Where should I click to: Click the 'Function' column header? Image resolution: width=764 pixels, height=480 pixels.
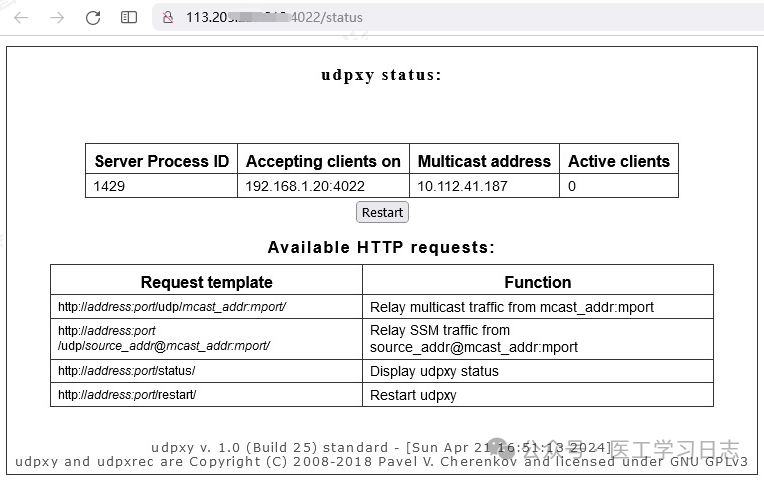[538, 282]
